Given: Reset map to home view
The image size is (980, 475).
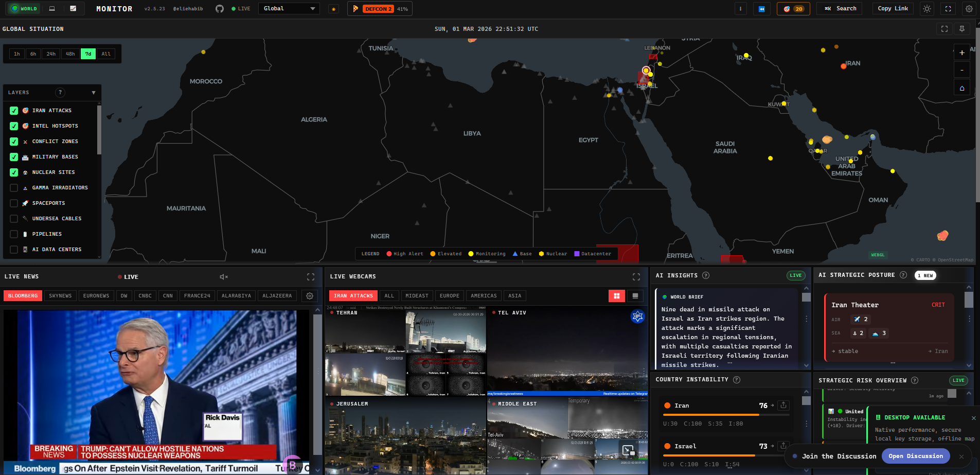Looking at the screenshot, I should tap(962, 88).
